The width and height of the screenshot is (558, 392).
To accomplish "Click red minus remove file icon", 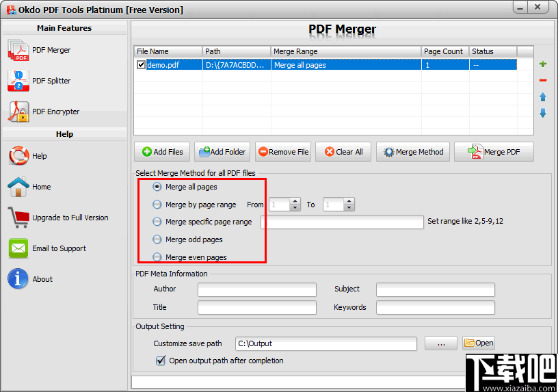I will 543,81.
